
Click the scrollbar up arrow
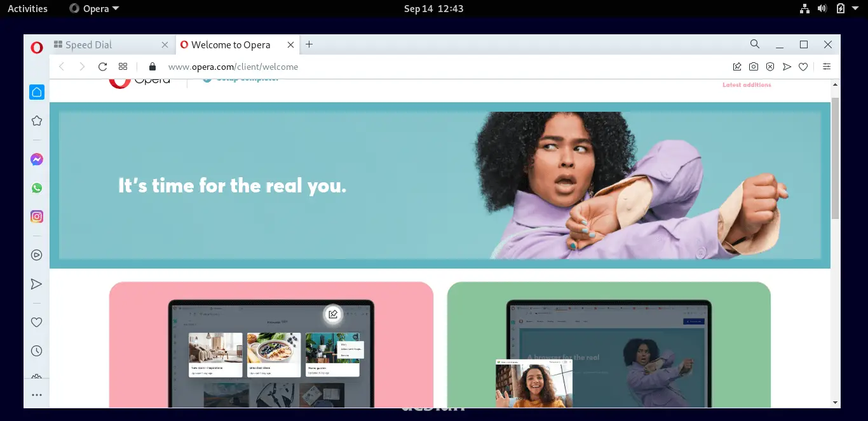click(836, 84)
